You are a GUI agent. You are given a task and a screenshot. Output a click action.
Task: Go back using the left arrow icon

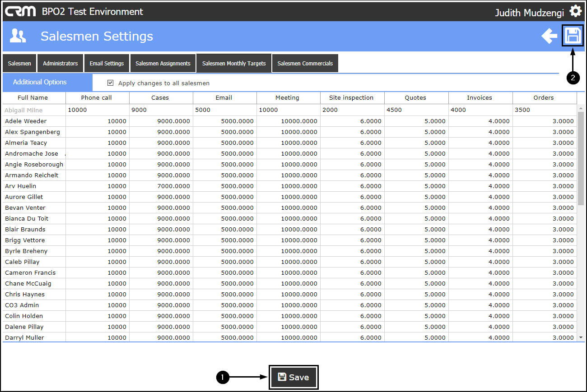point(549,36)
